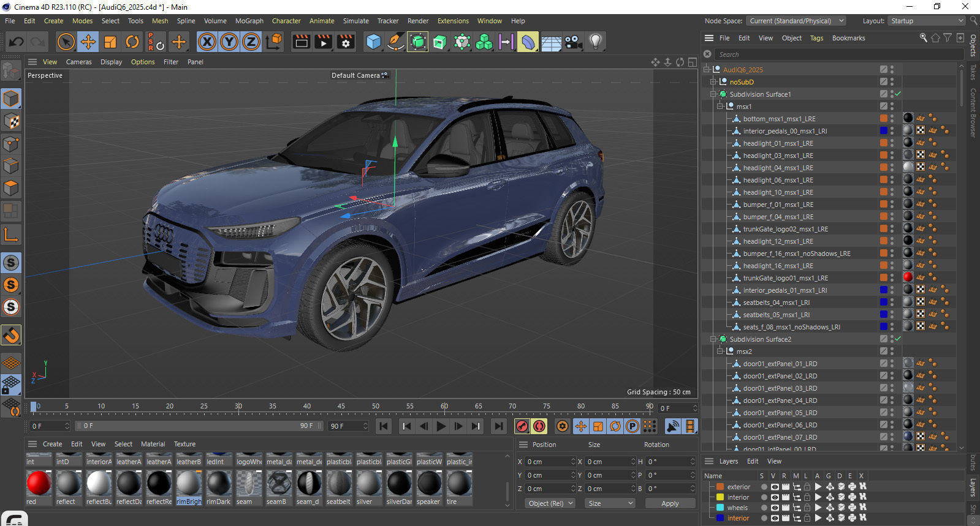The width and height of the screenshot is (980, 526).
Task: Collapse the msx2 null group
Action: pos(720,351)
